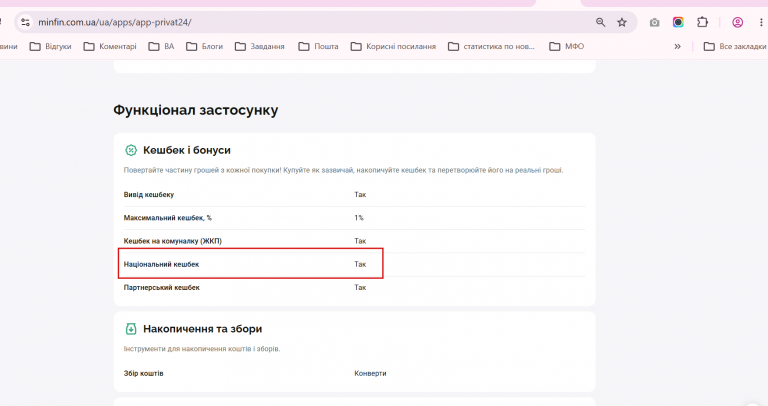The width and height of the screenshot is (768, 406).
Task: Open the Блоги bookmarks folder
Action: (205, 47)
